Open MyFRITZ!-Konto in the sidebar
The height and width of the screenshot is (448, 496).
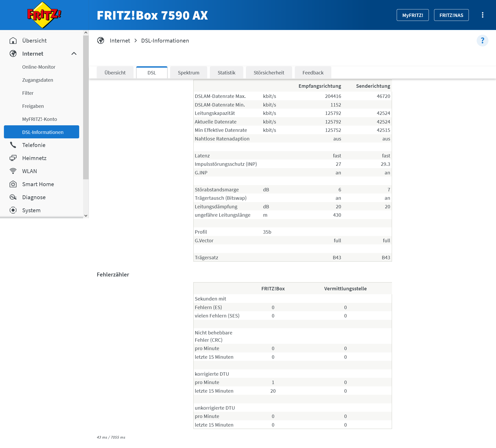pyautogui.click(x=39, y=119)
